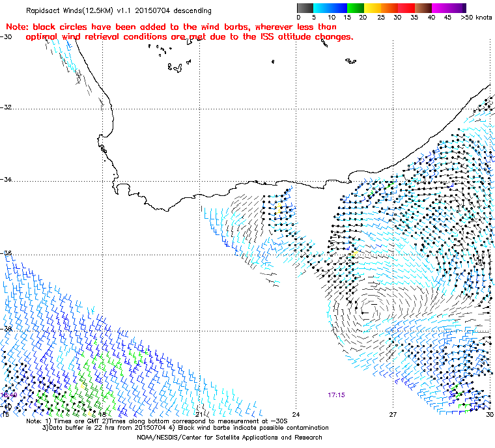Click the -34 latitude axis label
The image size is (495, 448).
[x=7, y=179]
